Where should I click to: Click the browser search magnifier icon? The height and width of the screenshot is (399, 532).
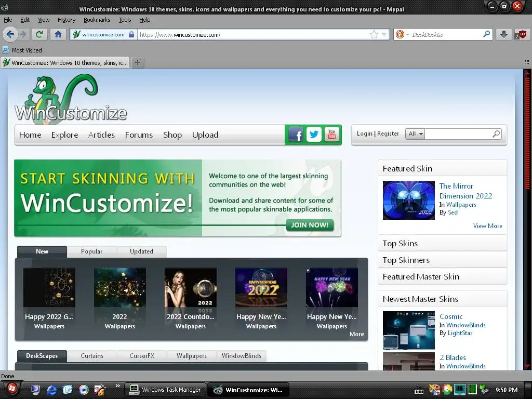click(x=486, y=34)
